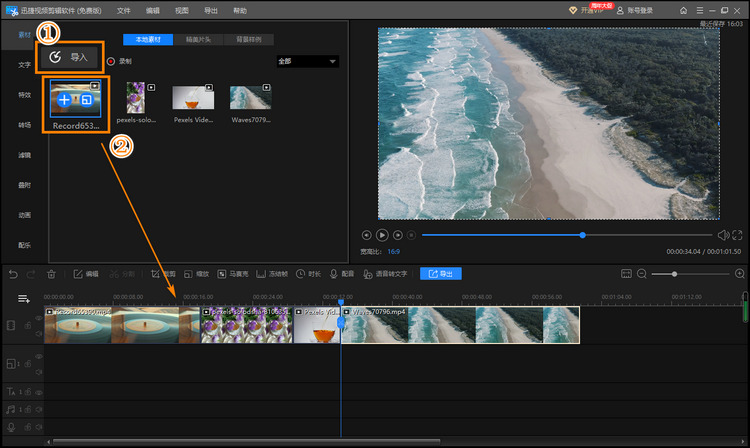Click the 马赛克 mosaic tool
The width and height of the screenshot is (750, 448).
click(233, 274)
